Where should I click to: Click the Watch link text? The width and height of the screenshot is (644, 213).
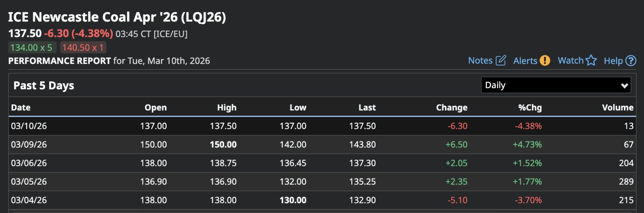coord(570,60)
